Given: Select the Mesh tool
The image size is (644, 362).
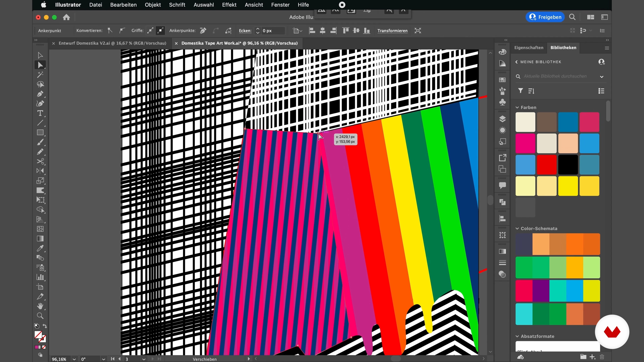Looking at the screenshot, I should 40,229.
